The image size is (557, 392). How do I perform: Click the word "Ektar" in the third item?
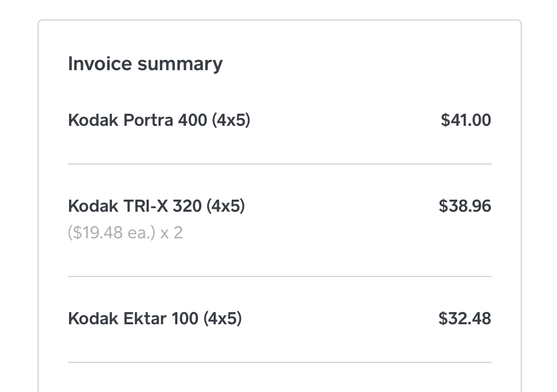[145, 318]
